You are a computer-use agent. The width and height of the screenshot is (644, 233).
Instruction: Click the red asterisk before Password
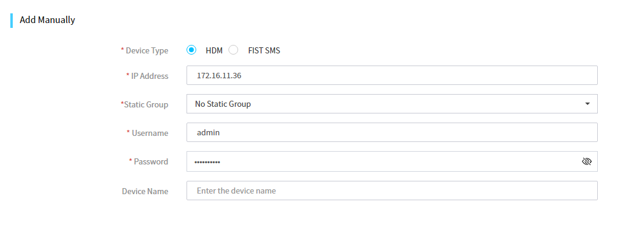point(131,161)
